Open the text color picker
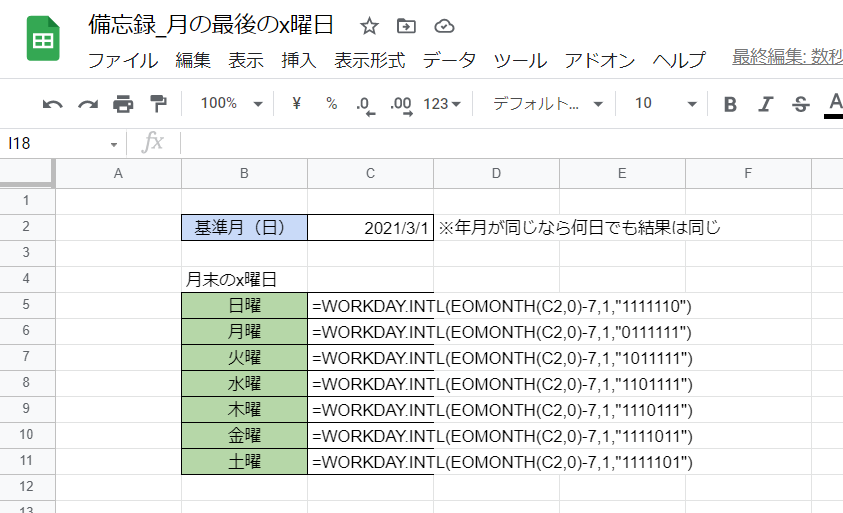 834,105
